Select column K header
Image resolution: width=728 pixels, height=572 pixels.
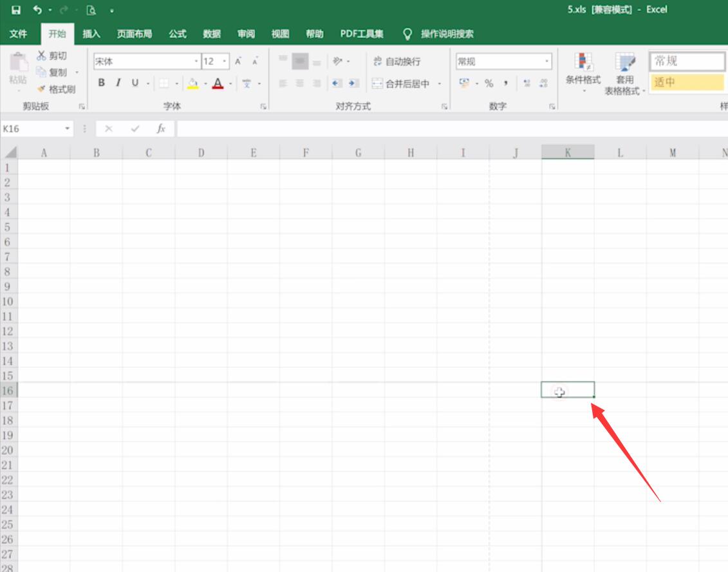click(568, 152)
